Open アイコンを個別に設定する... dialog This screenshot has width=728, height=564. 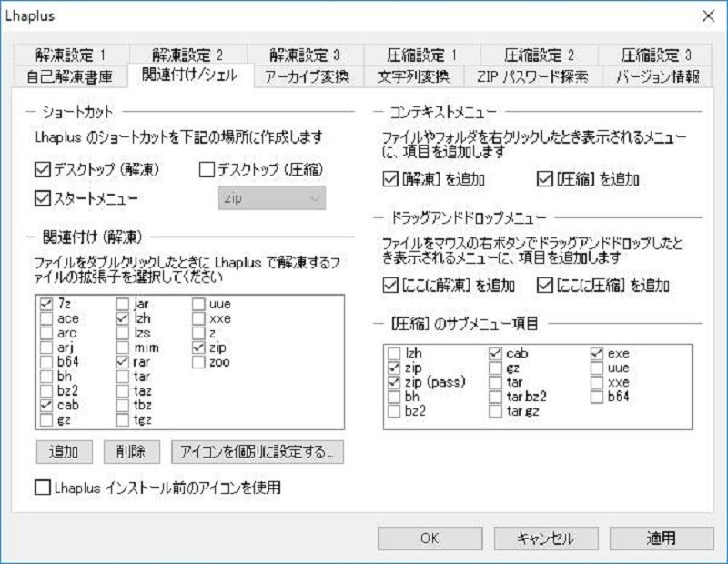(x=258, y=451)
